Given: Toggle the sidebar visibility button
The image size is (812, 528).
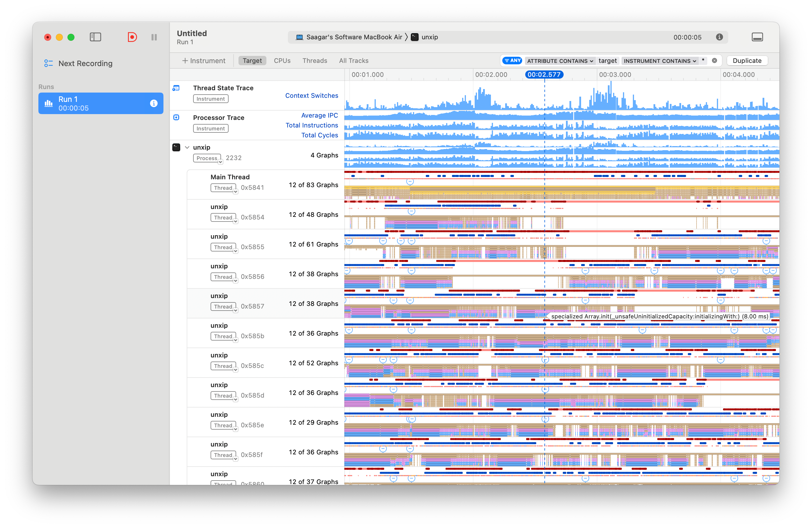Looking at the screenshot, I should (x=95, y=37).
